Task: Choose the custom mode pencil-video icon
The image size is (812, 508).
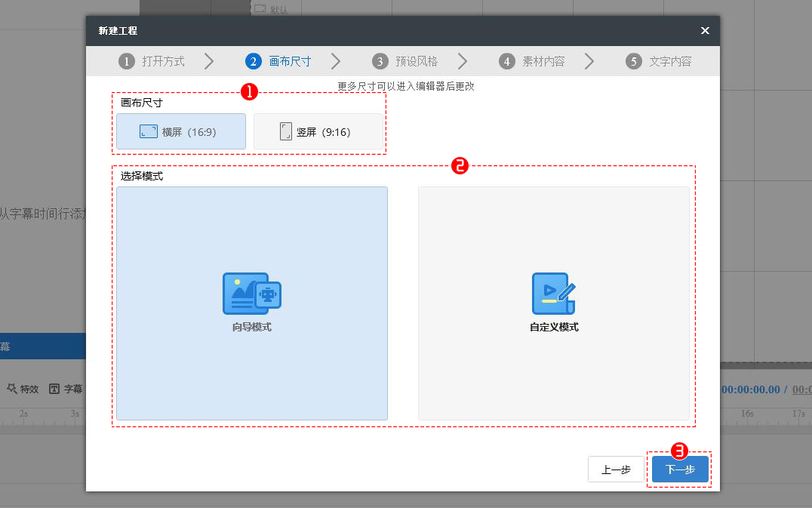Action: [553, 294]
